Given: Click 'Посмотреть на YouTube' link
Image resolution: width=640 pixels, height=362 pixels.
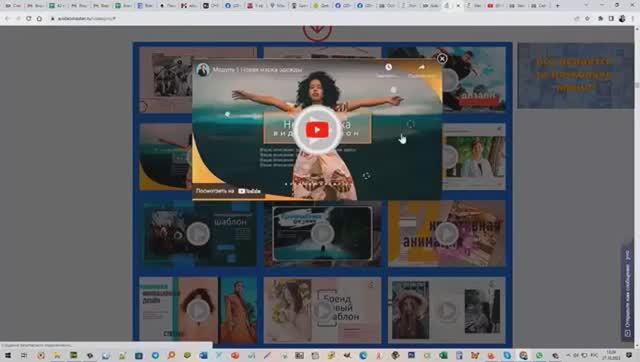Looking at the screenshot, I should (229, 191).
